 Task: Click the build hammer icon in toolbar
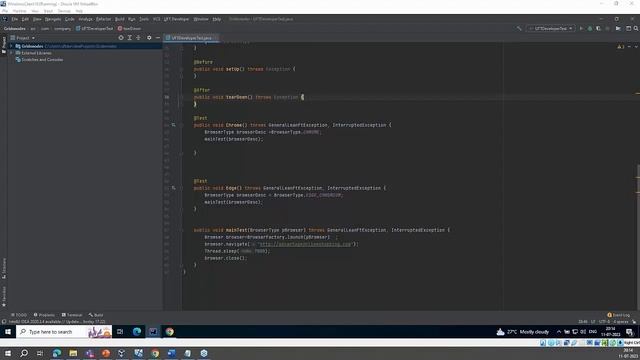(x=519, y=29)
